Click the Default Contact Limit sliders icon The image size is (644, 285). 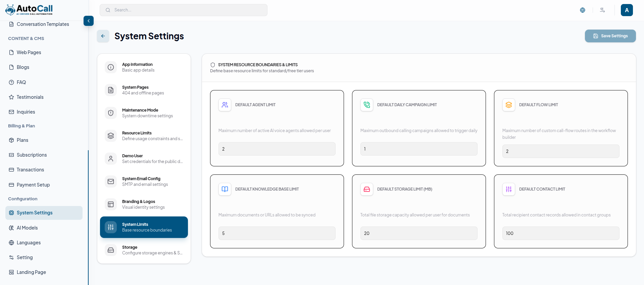509,189
